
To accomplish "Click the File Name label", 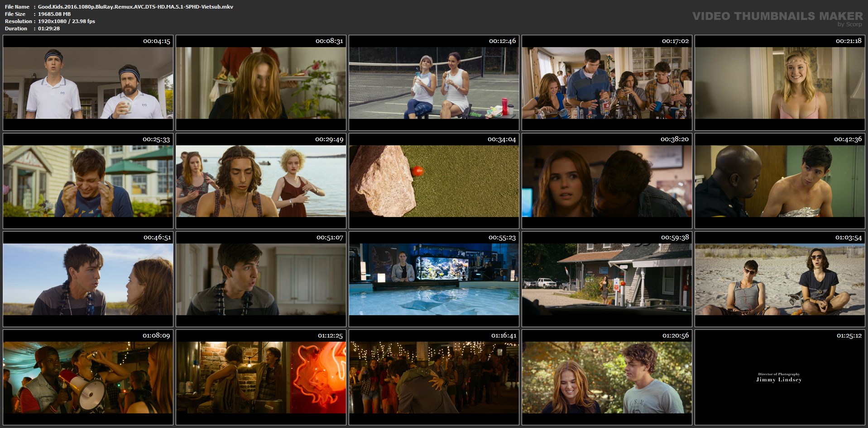I will coord(17,7).
